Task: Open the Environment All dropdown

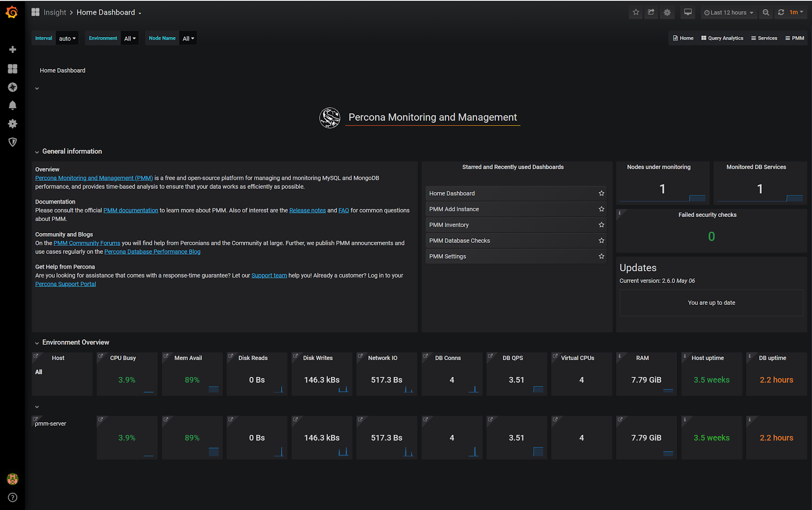Action: pyautogui.click(x=129, y=38)
